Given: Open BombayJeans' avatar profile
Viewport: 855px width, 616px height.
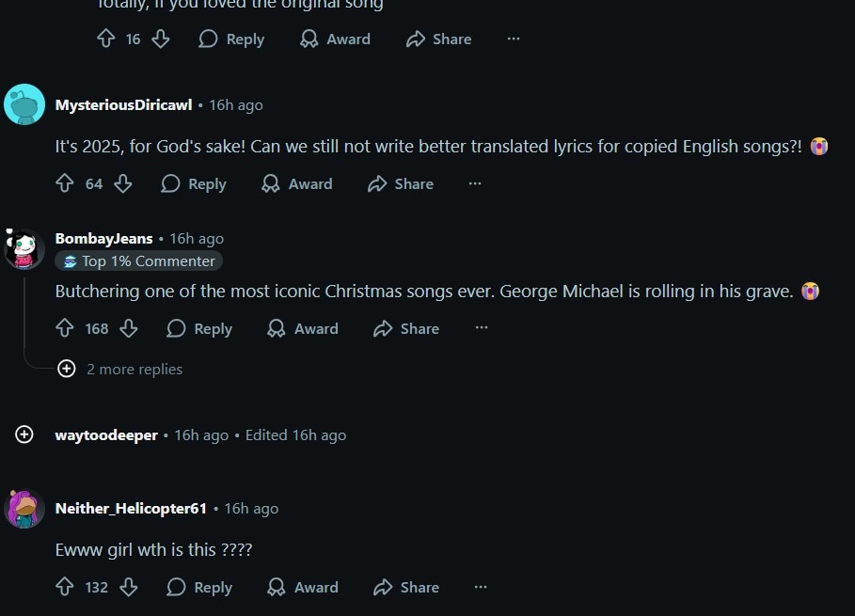Looking at the screenshot, I should (24, 249).
